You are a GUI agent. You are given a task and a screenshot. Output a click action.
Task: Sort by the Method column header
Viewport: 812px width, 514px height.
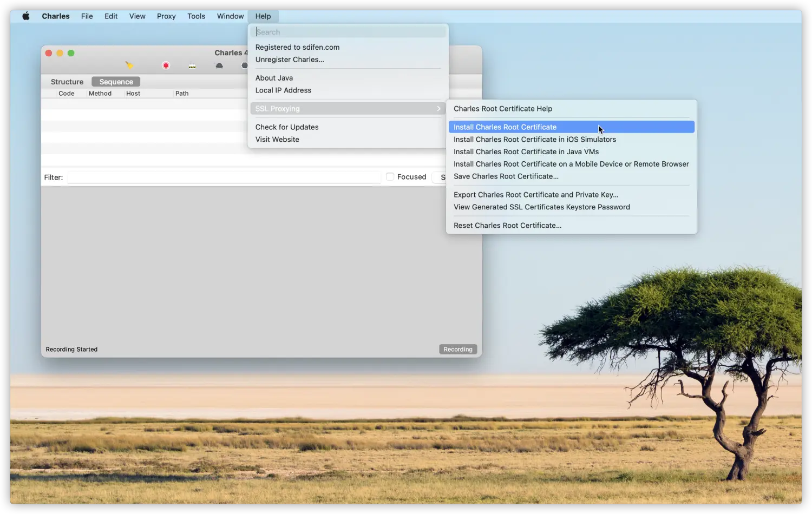(x=100, y=94)
